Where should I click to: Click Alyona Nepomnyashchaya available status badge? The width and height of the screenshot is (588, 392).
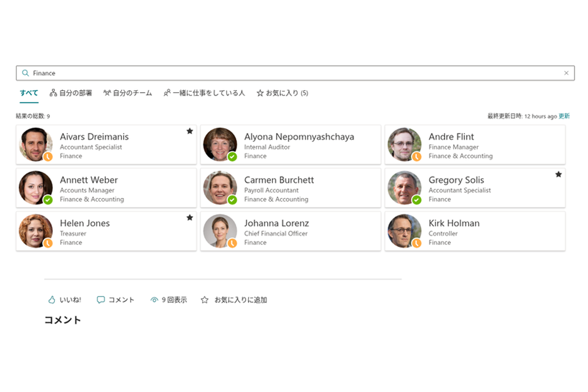pos(232,157)
